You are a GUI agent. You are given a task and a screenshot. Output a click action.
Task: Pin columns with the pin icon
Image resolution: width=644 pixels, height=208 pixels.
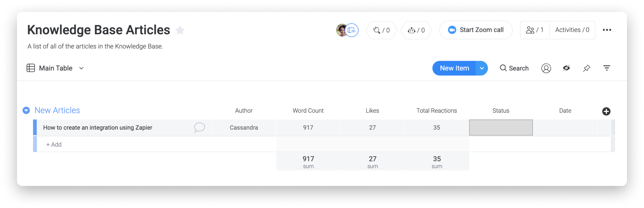[x=587, y=68]
